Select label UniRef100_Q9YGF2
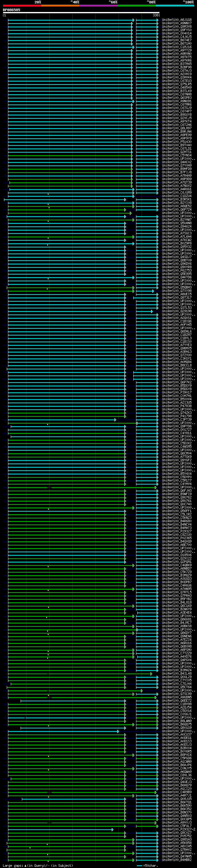Viewport: 197px width, 868px height. pyautogui.click(x=176, y=460)
